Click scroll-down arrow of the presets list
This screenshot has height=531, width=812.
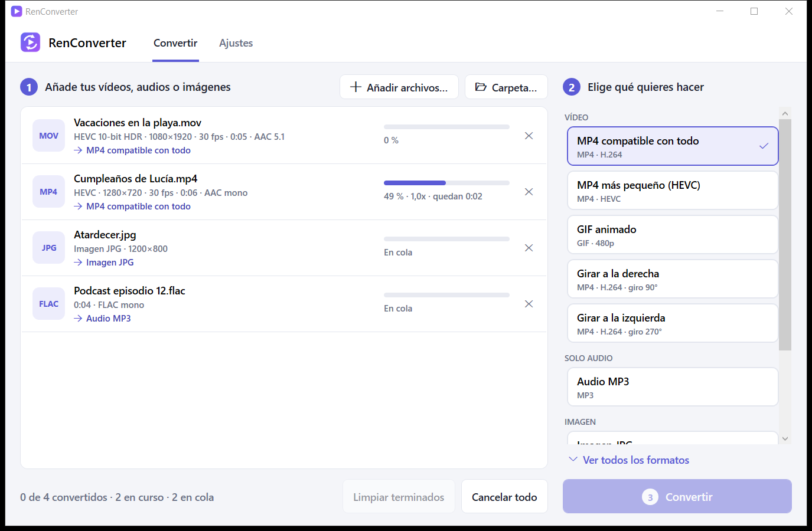coord(785,438)
